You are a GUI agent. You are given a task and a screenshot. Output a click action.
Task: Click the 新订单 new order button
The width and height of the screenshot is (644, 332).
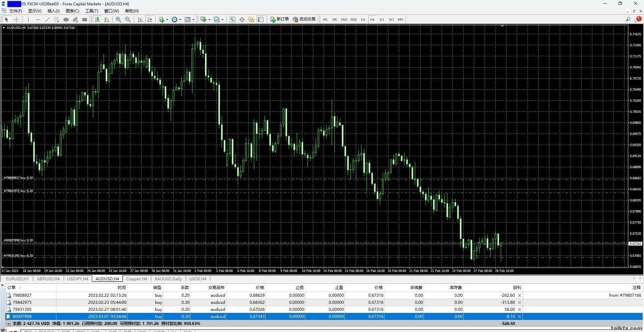pyautogui.click(x=279, y=19)
